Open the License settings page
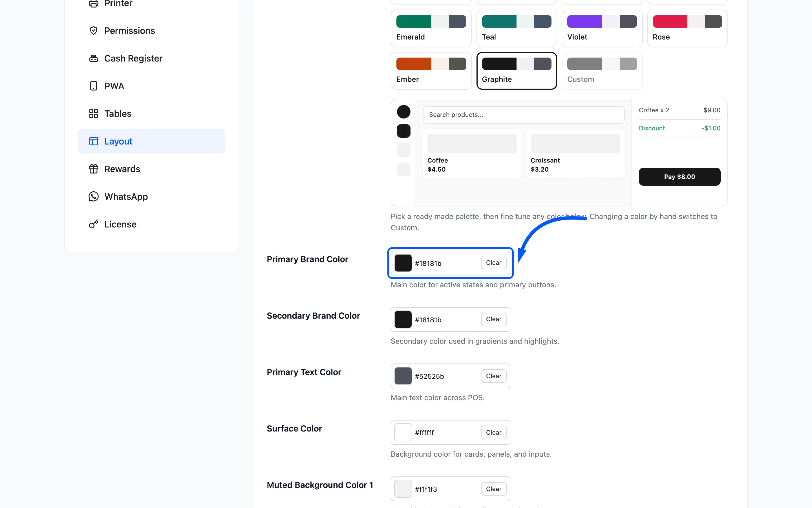Viewport: 812px width, 508px height. (151, 224)
